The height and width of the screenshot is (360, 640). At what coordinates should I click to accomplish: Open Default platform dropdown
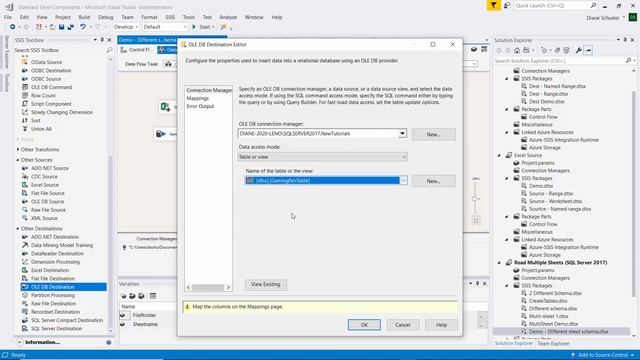point(165,27)
